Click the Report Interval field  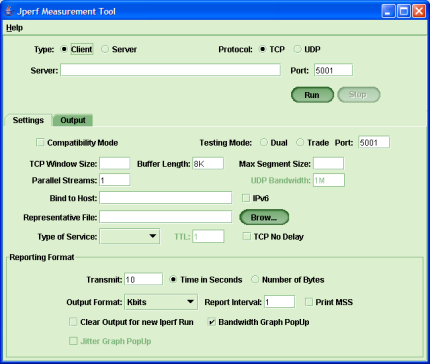[x=280, y=302]
